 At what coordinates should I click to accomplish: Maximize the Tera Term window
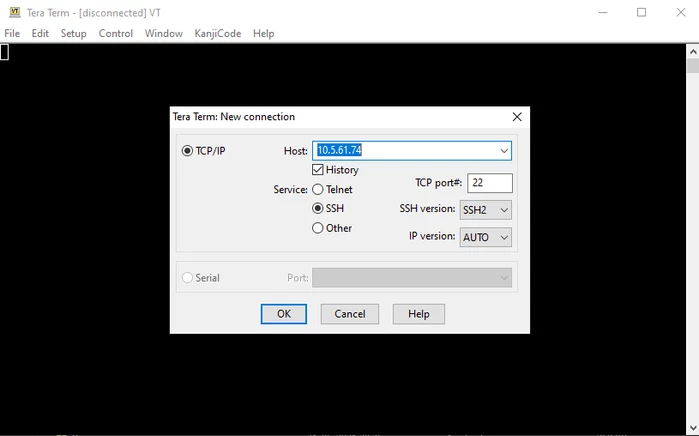coord(641,12)
